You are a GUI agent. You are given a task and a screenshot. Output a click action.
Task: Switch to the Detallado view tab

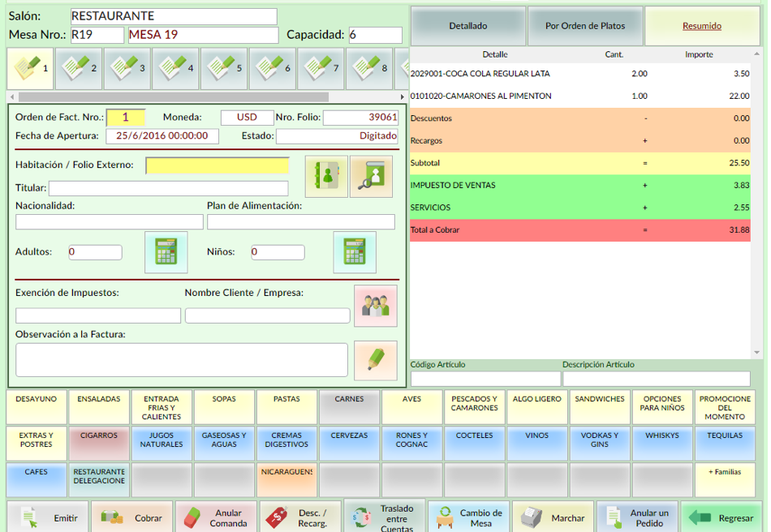(x=468, y=26)
